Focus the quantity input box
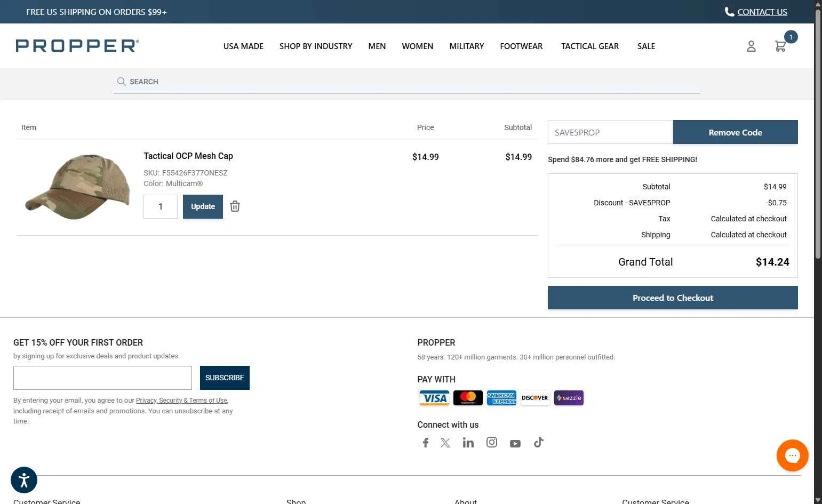This screenshot has width=822, height=504. (161, 206)
